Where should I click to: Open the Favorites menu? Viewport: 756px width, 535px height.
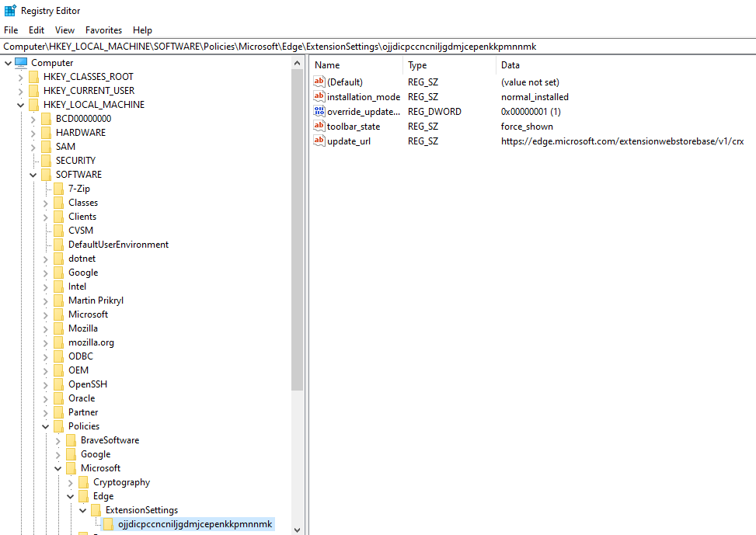tap(103, 30)
